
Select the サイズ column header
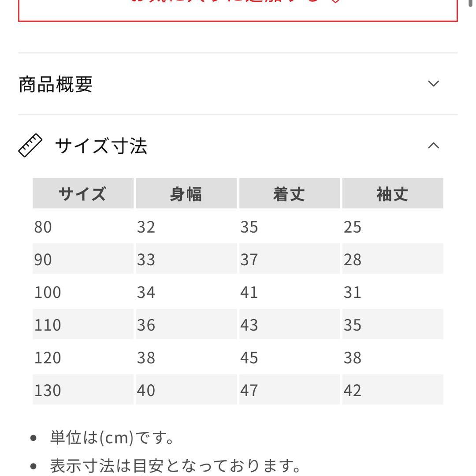(x=82, y=193)
